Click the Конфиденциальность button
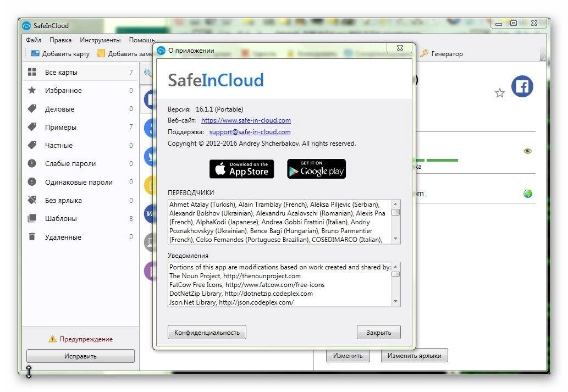568x392 pixels. 207,332
